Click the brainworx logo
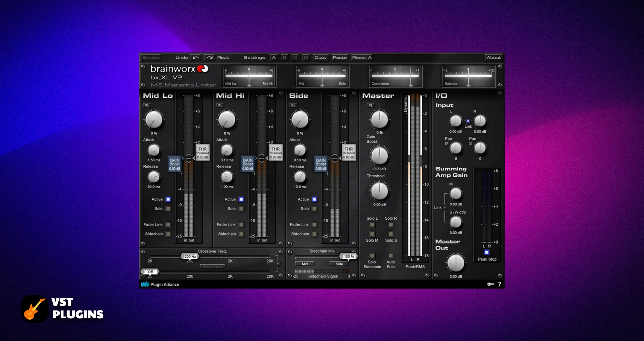The image size is (644, 341). coord(179,69)
